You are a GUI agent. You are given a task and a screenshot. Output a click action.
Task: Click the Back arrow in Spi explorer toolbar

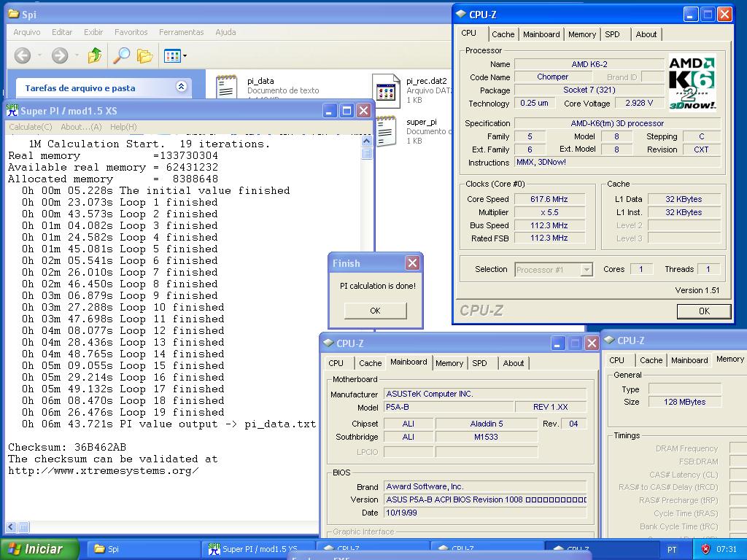(x=23, y=55)
